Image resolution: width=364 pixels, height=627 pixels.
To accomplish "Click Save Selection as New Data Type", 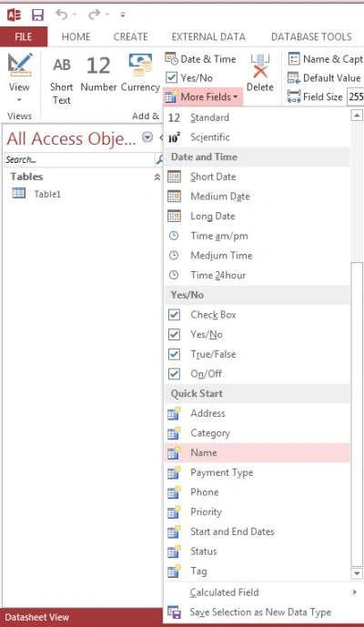I will coord(261,612).
